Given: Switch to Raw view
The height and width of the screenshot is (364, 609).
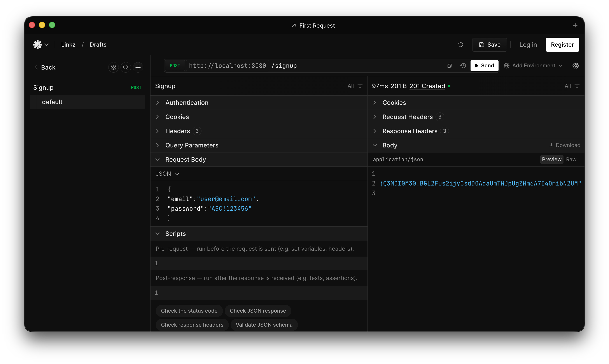Looking at the screenshot, I should coord(571,159).
